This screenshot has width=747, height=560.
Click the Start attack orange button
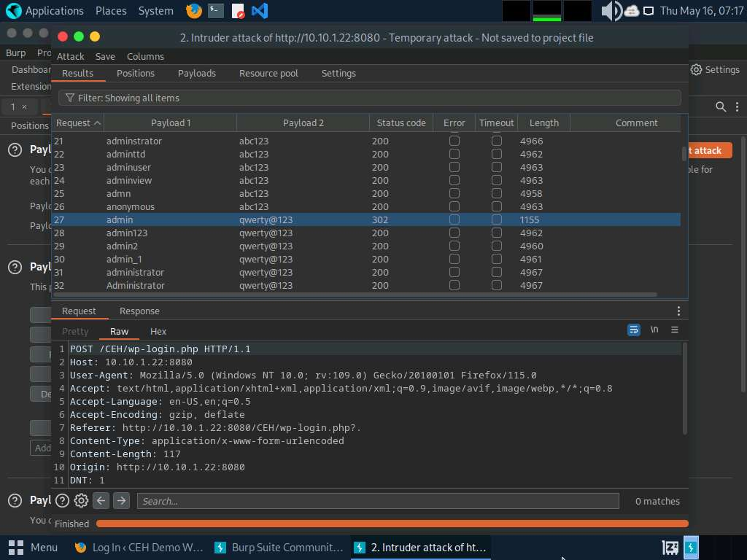pyautogui.click(x=710, y=150)
